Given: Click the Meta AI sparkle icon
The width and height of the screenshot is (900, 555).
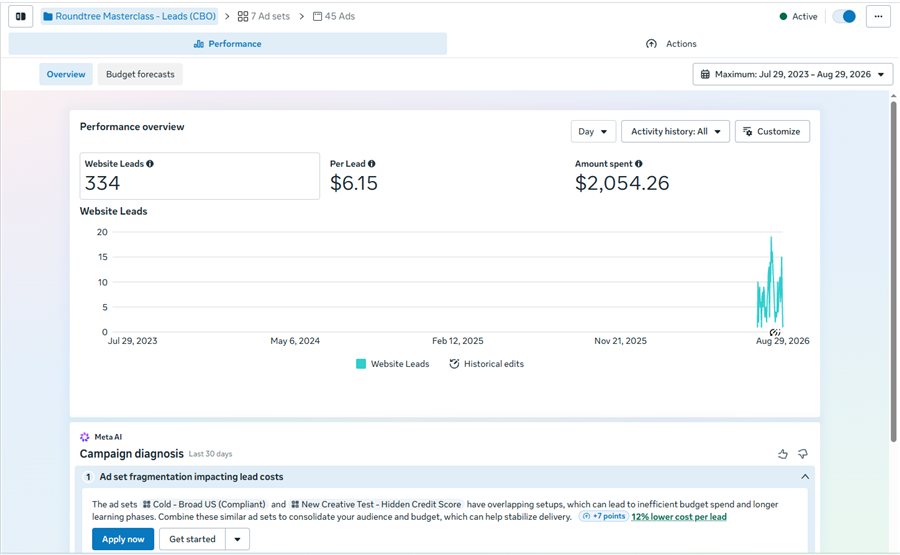Looking at the screenshot, I should [x=85, y=437].
